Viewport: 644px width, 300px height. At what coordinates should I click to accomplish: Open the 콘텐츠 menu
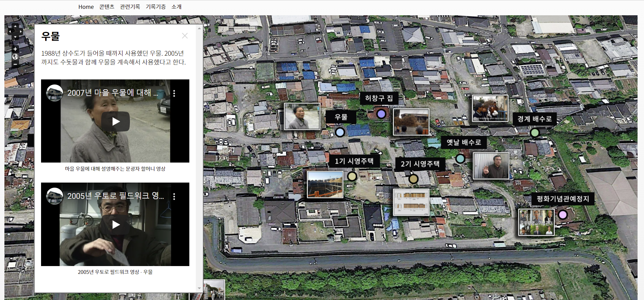pyautogui.click(x=107, y=7)
